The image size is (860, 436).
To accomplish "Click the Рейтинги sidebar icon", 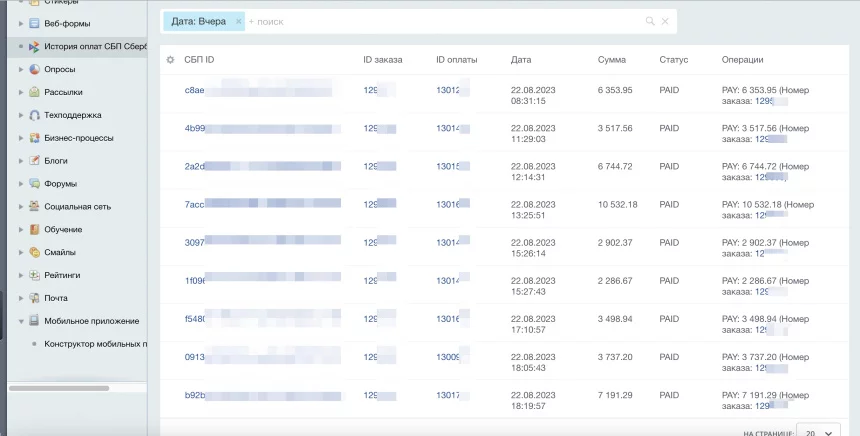I will 35,275.
